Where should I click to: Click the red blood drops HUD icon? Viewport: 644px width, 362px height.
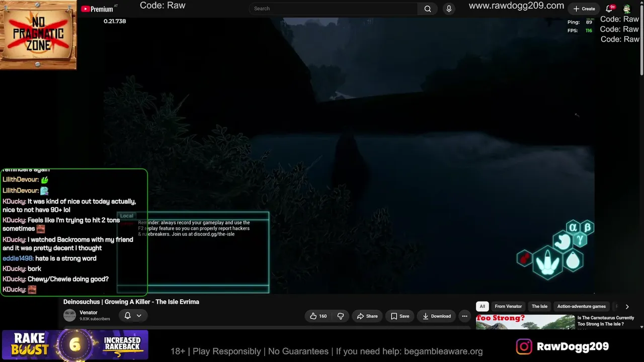[x=524, y=258]
